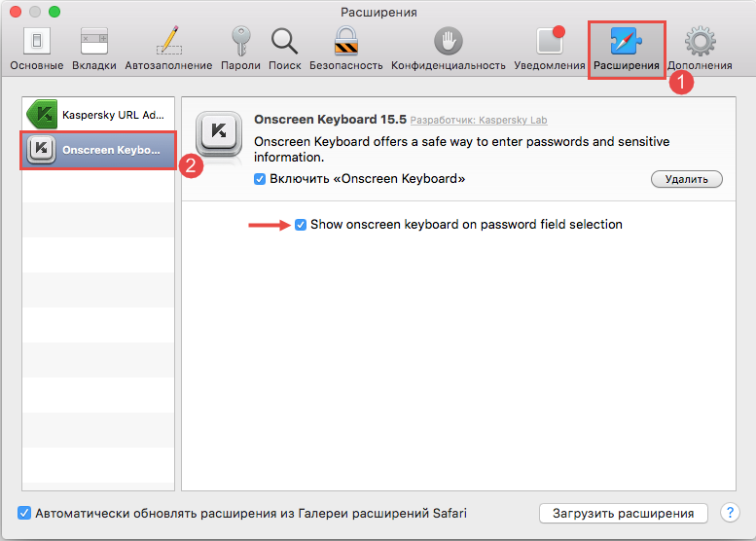The image size is (756, 541).
Task: Open the Автозаполнение pencil icon pane
Action: 168,50
